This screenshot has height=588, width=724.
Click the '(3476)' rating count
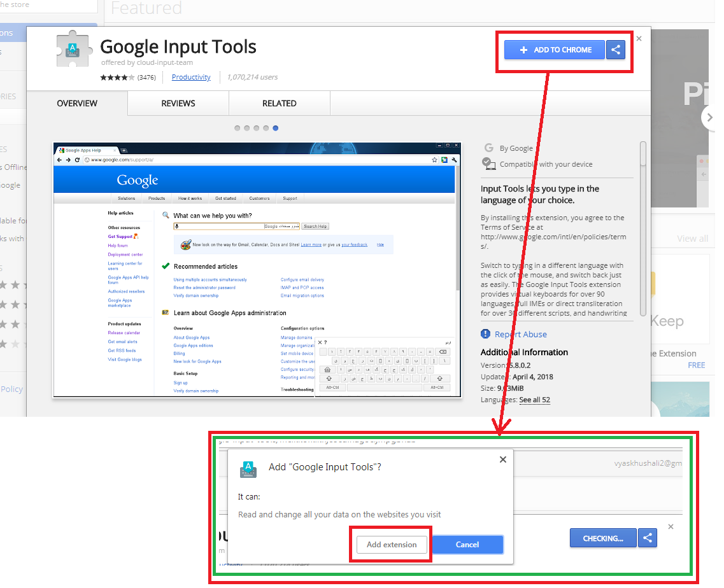click(x=147, y=78)
